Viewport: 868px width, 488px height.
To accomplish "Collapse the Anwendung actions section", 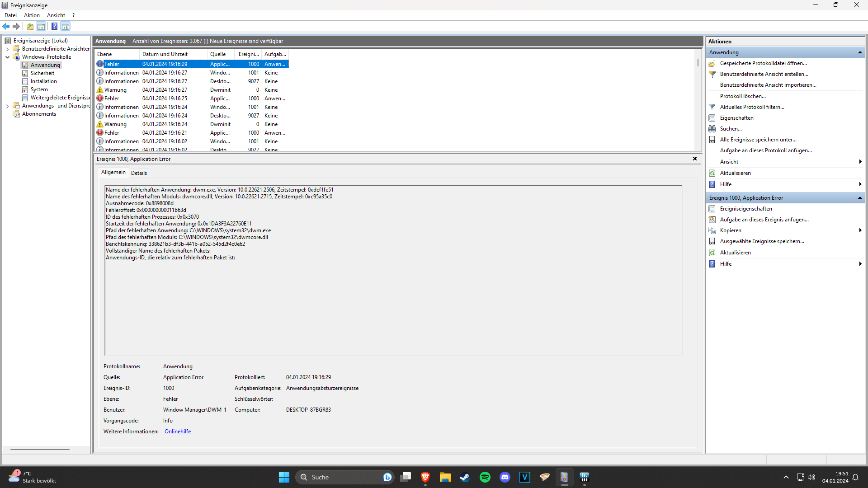I will tap(859, 52).
